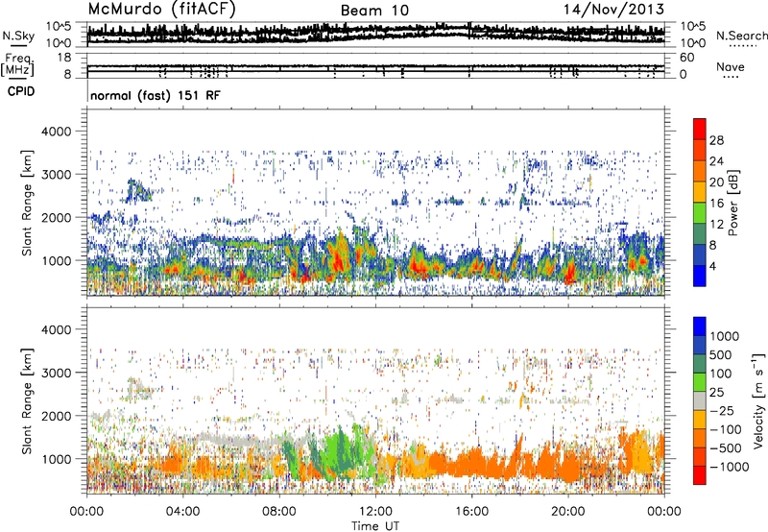Click the dark green segment of velocity colorbar

700,364
